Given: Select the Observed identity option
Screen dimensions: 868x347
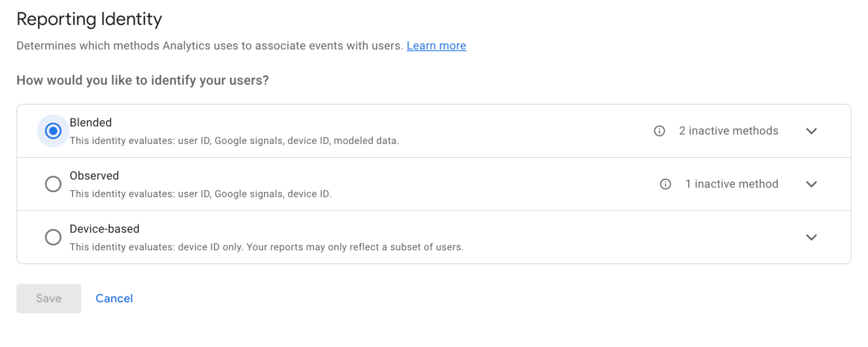Looking at the screenshot, I should click(x=53, y=184).
